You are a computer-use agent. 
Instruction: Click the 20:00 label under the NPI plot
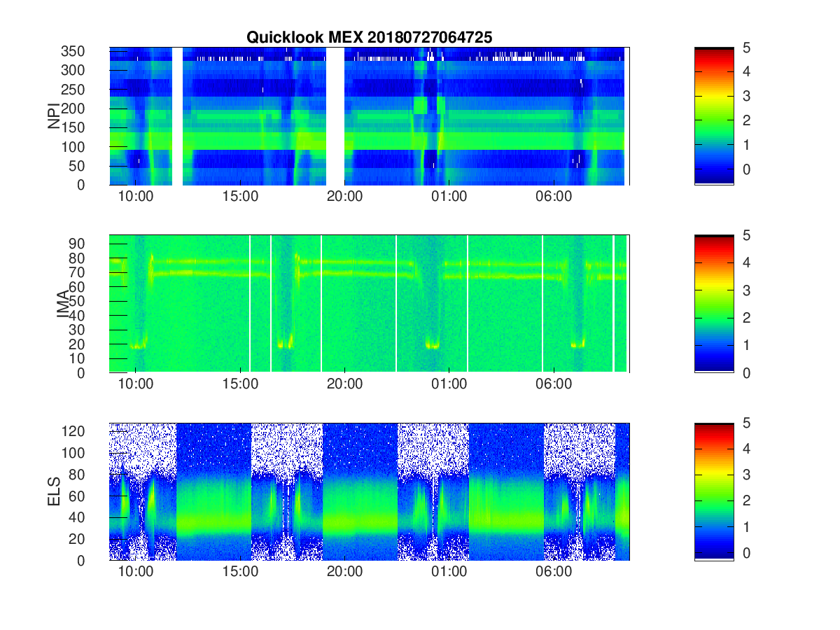(344, 196)
